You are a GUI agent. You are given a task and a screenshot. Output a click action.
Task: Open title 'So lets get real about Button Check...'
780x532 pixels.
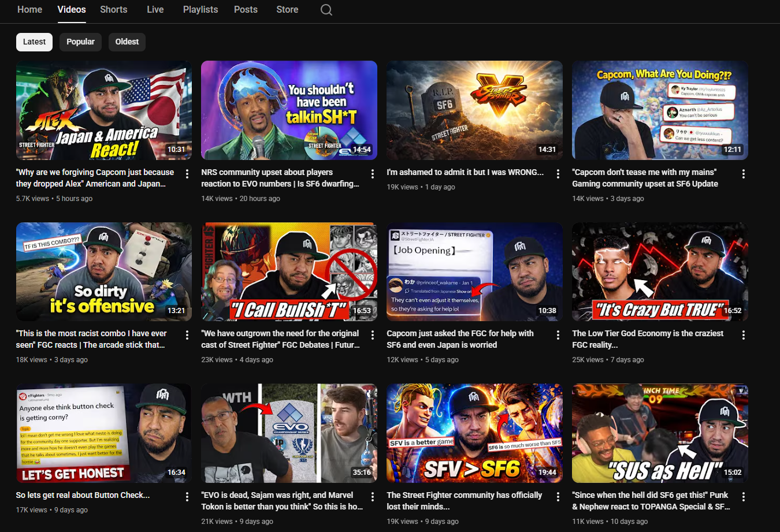[83, 495]
